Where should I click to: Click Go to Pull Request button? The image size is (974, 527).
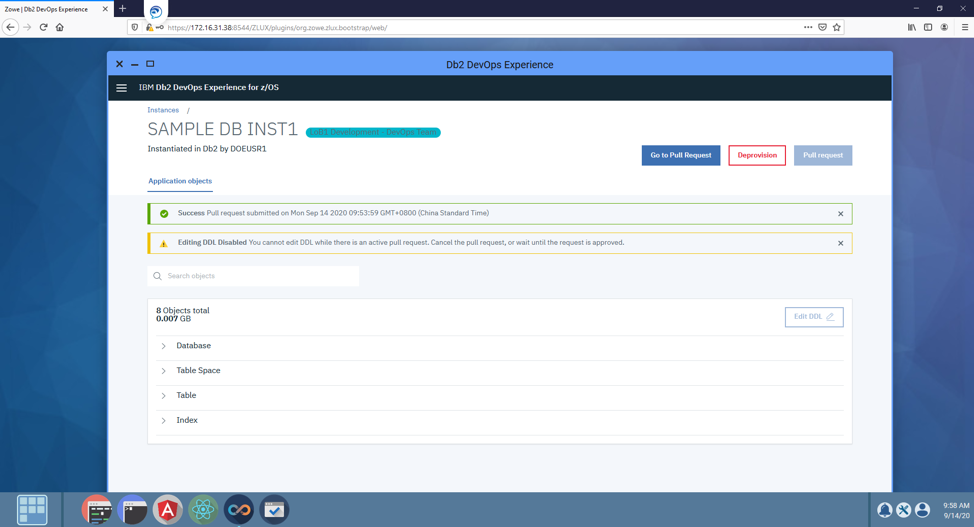tap(681, 155)
